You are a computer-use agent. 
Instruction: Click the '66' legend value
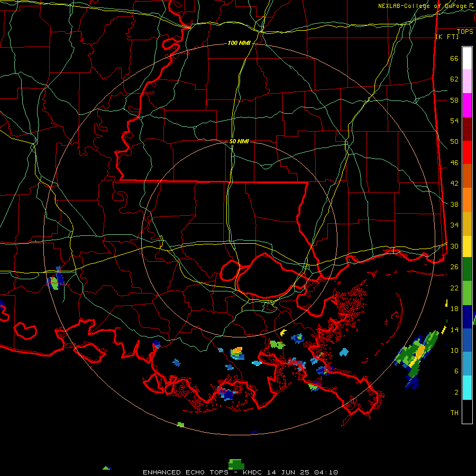[x=454, y=59]
